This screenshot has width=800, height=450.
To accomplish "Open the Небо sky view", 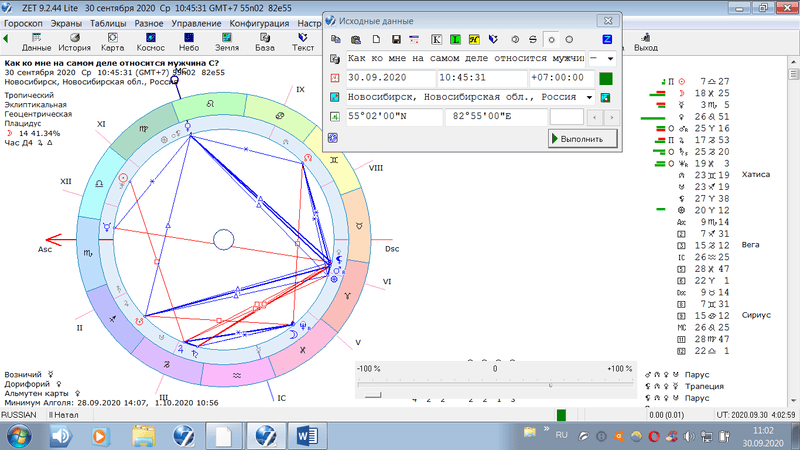I will (x=189, y=41).
